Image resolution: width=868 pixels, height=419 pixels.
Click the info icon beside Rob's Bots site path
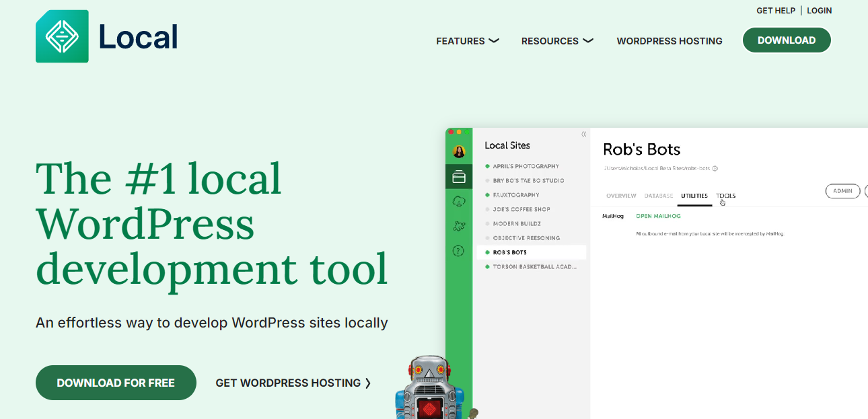tap(714, 169)
